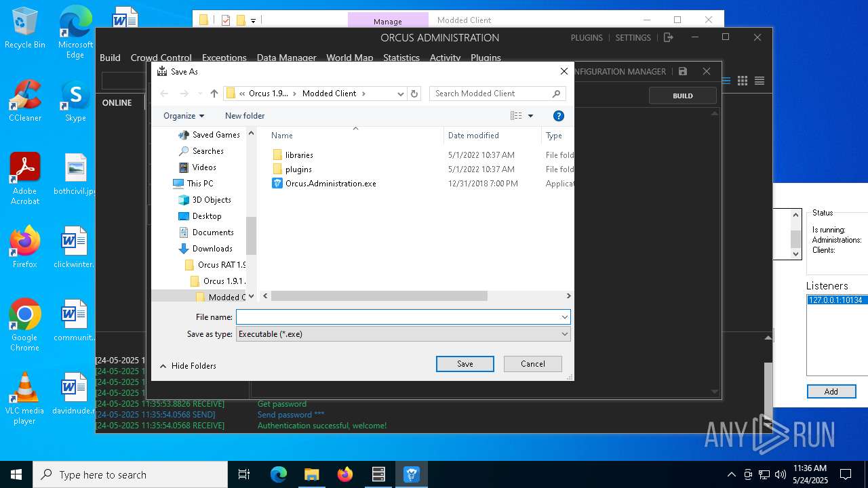This screenshot has width=868, height=488.
Task: Expand the Modded Client breadcrumb chevron
Action: 364,94
